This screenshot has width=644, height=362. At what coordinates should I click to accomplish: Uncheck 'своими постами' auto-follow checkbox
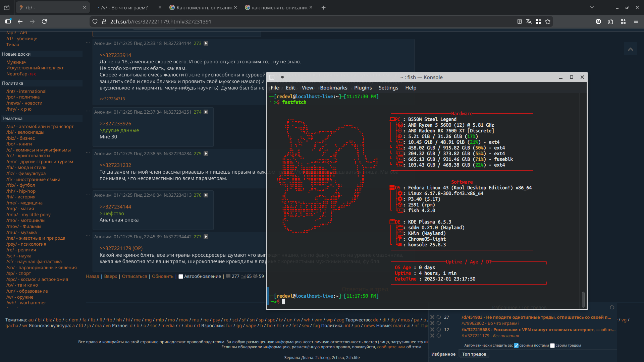[516, 346]
